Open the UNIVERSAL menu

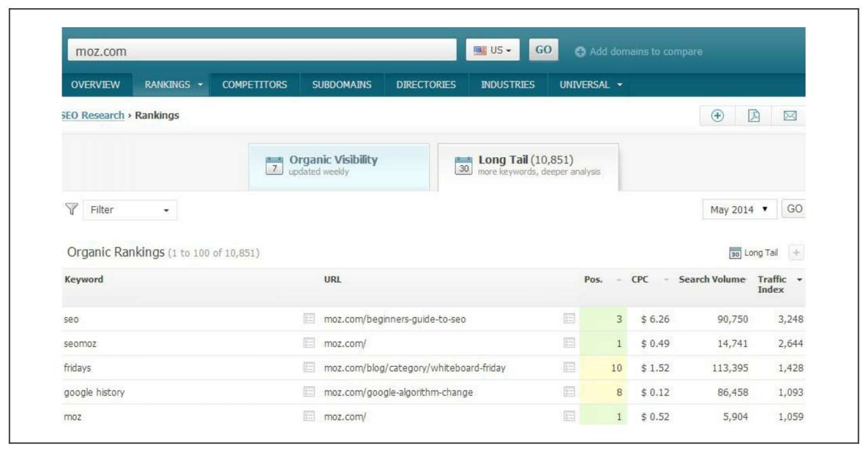point(591,85)
